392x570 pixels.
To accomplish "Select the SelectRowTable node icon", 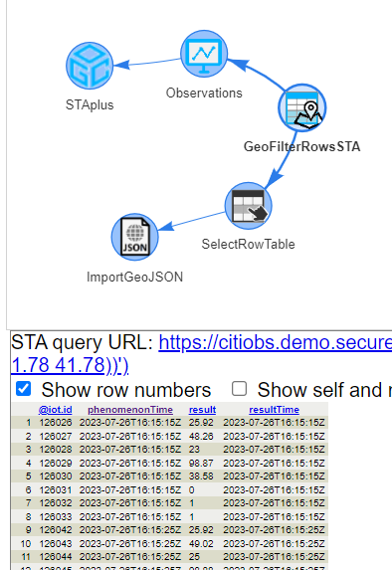I will click(249, 206).
